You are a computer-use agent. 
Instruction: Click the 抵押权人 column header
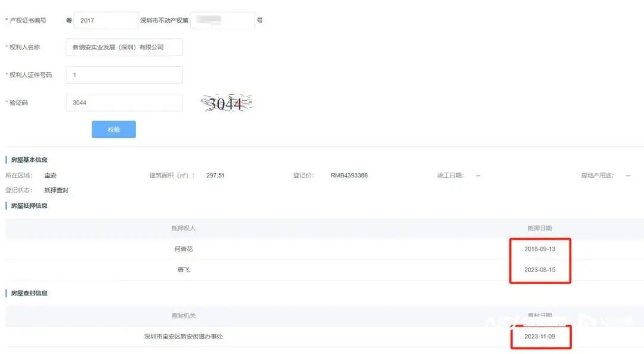click(x=183, y=228)
